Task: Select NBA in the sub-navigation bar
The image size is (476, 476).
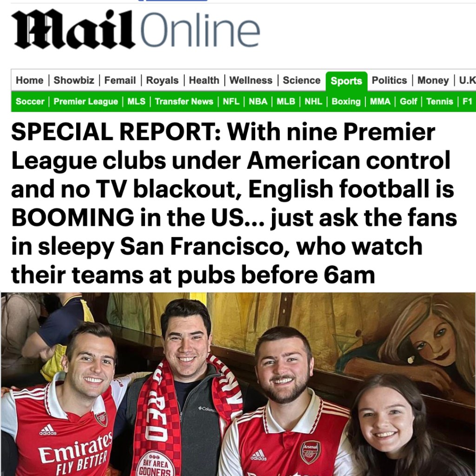Action: pyautogui.click(x=258, y=101)
